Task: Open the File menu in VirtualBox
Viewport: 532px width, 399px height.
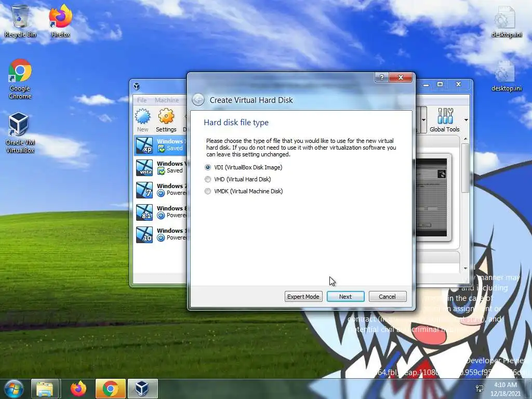Action: click(x=142, y=100)
